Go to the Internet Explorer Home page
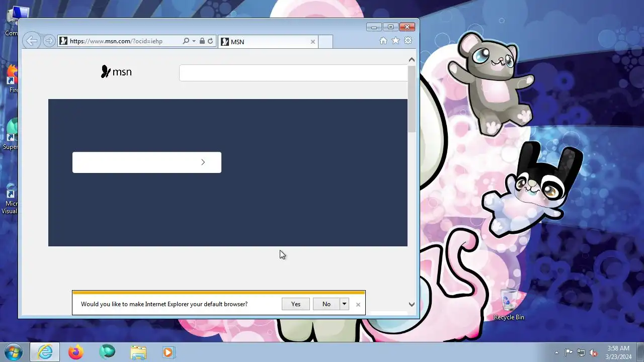This screenshot has width=644, height=362. coord(383,41)
